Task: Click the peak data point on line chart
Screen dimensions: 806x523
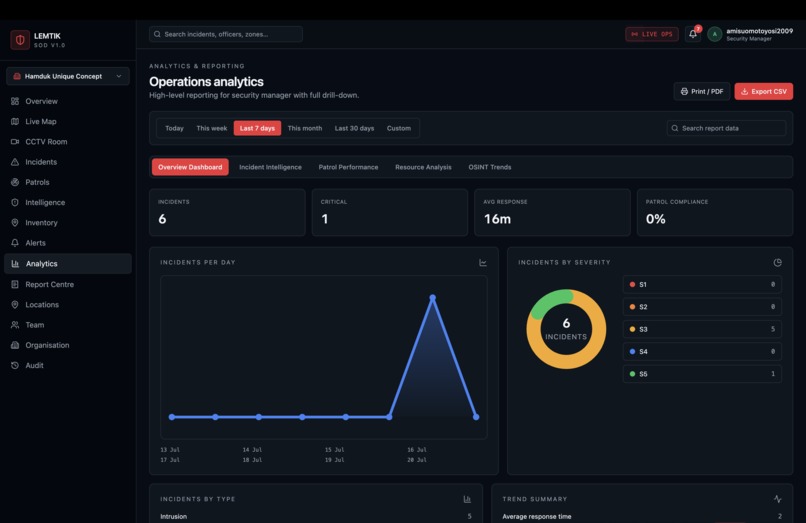Action: tap(433, 298)
